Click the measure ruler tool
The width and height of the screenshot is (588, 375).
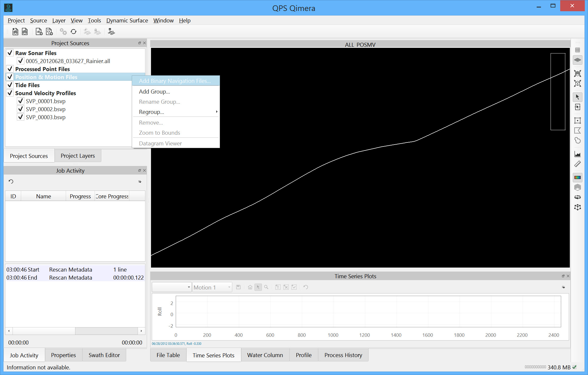point(577,164)
